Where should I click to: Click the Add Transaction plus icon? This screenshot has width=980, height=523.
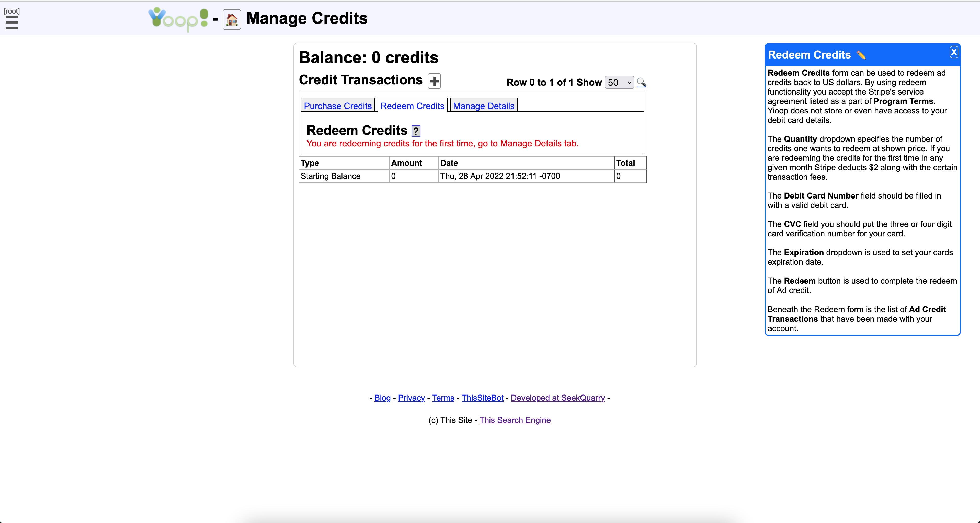pos(434,81)
